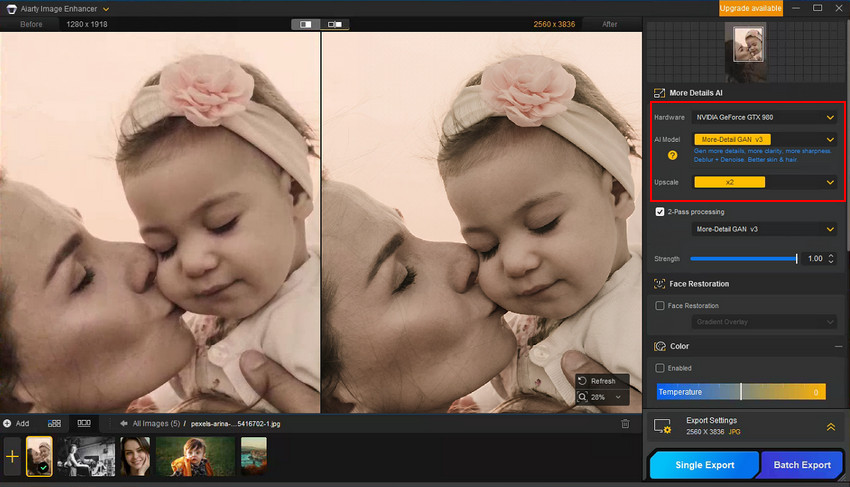This screenshot has width=850, height=487.
Task: Enable the Color adjustments checkbox
Action: point(660,368)
